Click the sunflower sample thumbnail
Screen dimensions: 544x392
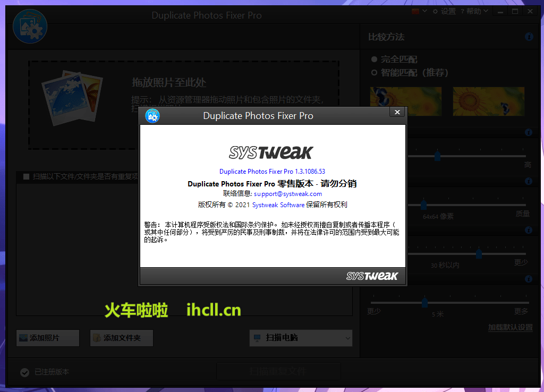pyautogui.click(x=488, y=101)
